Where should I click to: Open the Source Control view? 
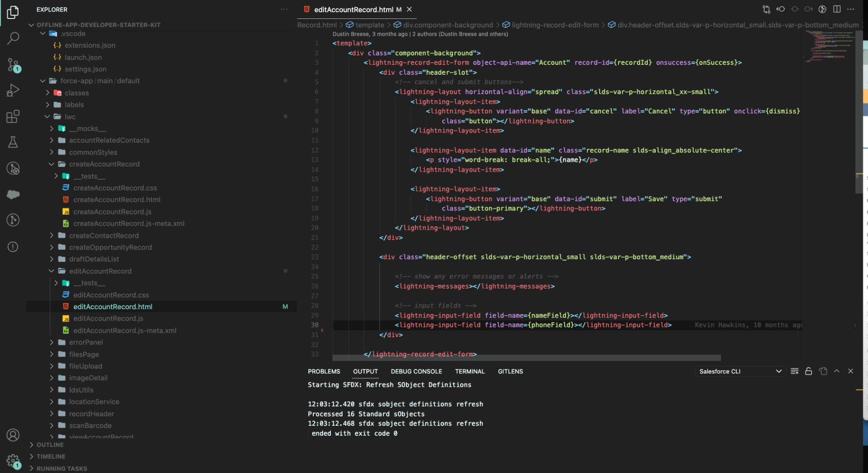coord(13,64)
